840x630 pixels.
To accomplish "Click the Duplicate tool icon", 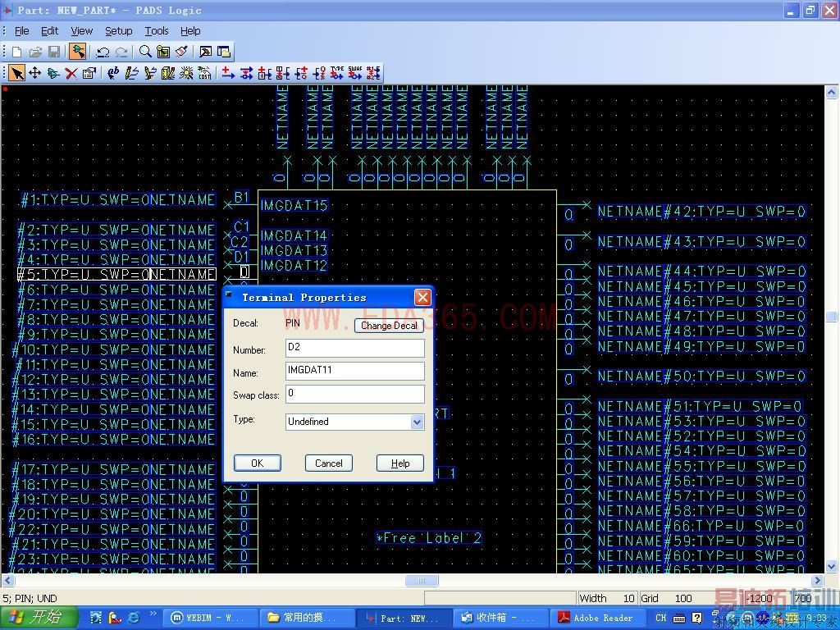I will [x=53, y=73].
